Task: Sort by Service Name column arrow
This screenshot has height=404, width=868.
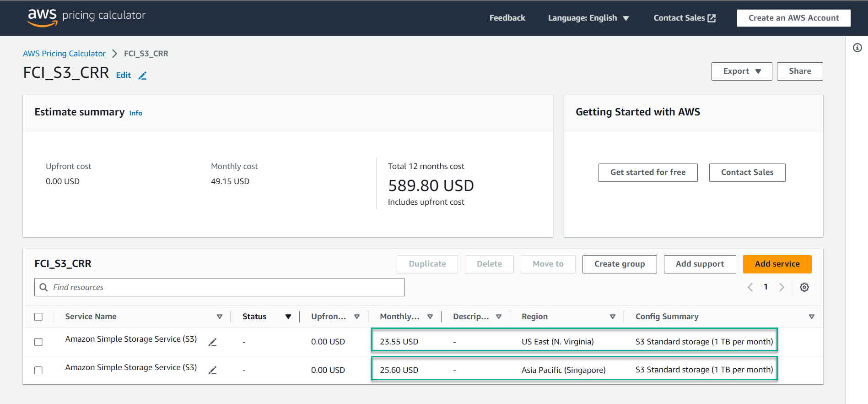Action: (x=220, y=317)
